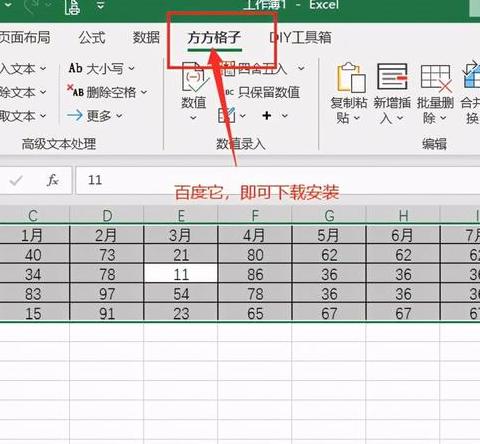
Task: Open the 方方格子 ribbon tab
Action: [x=214, y=38]
